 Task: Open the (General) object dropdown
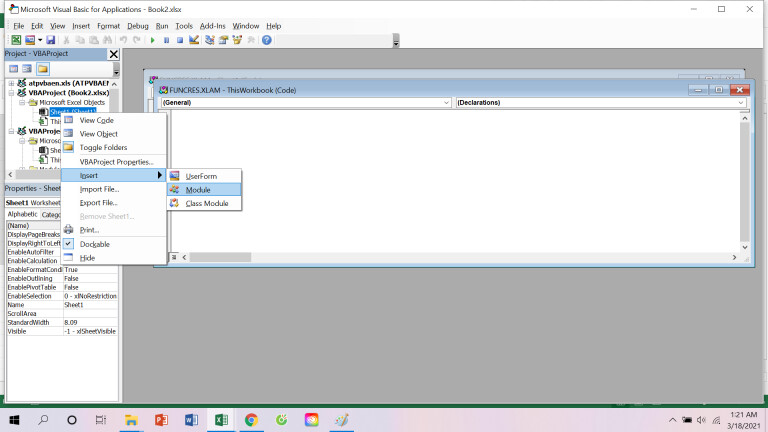(446, 102)
